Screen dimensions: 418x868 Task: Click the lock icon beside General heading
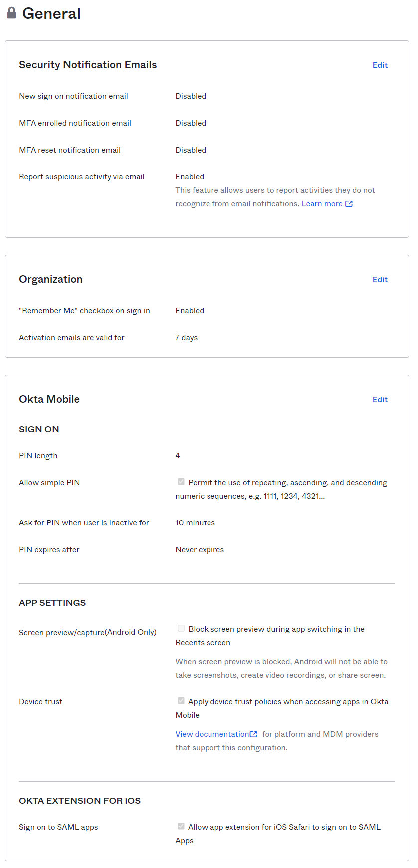click(11, 13)
